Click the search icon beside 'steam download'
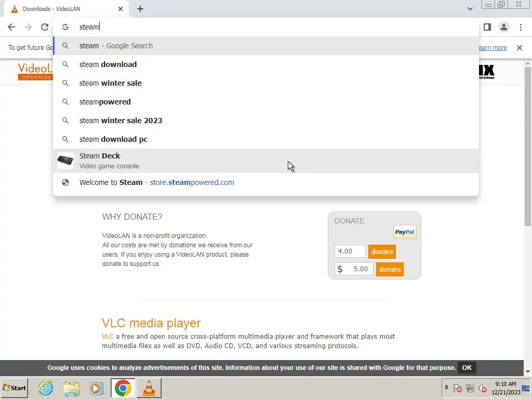 coord(65,64)
